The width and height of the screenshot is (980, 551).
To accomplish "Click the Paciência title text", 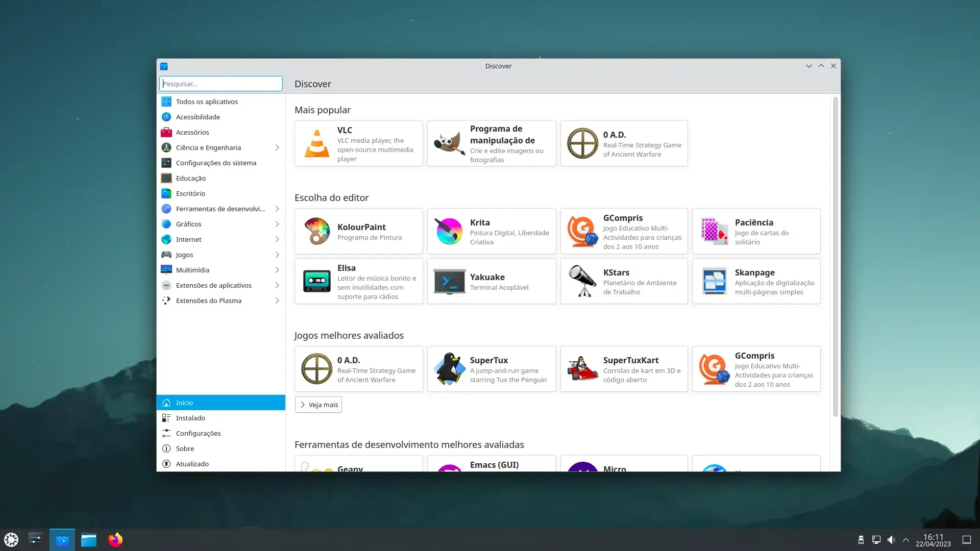I will pos(754,222).
